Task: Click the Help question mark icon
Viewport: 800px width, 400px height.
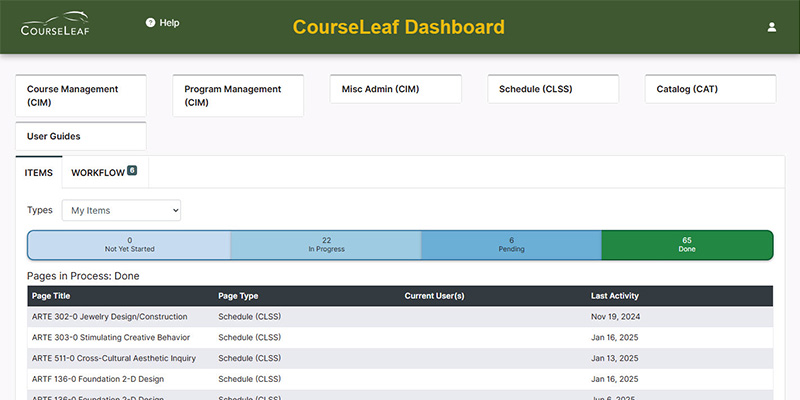Action: (150, 22)
